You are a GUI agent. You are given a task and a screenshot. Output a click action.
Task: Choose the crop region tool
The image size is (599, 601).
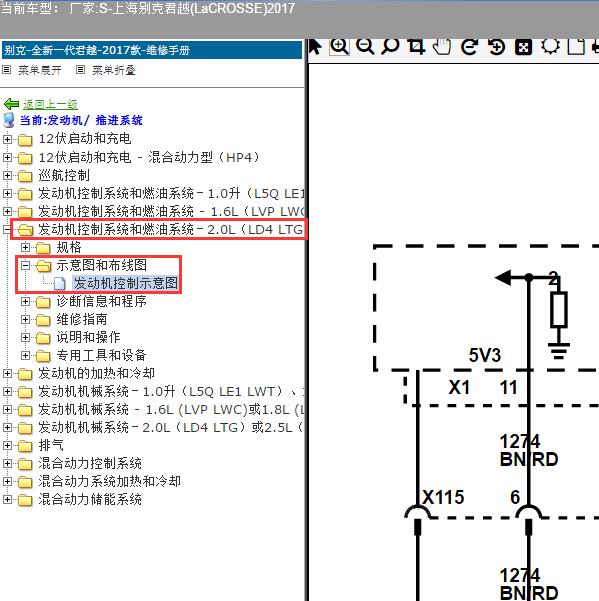tap(417, 47)
